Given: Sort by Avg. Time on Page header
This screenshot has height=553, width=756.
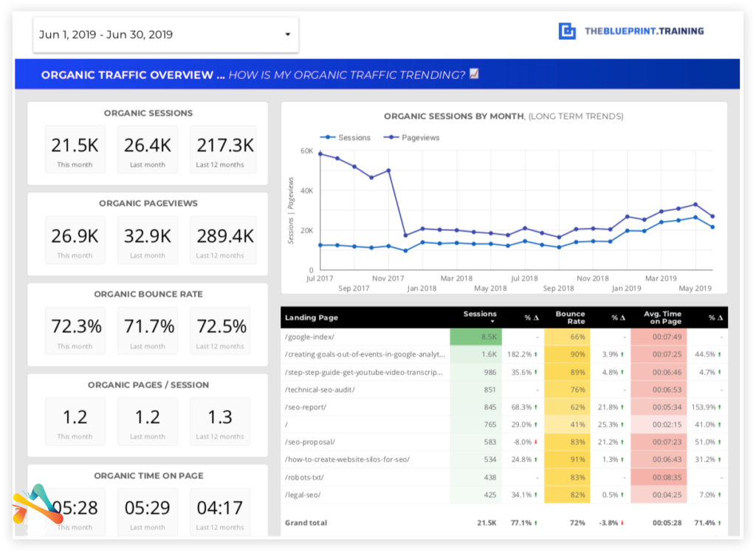Looking at the screenshot, I should click(661, 317).
